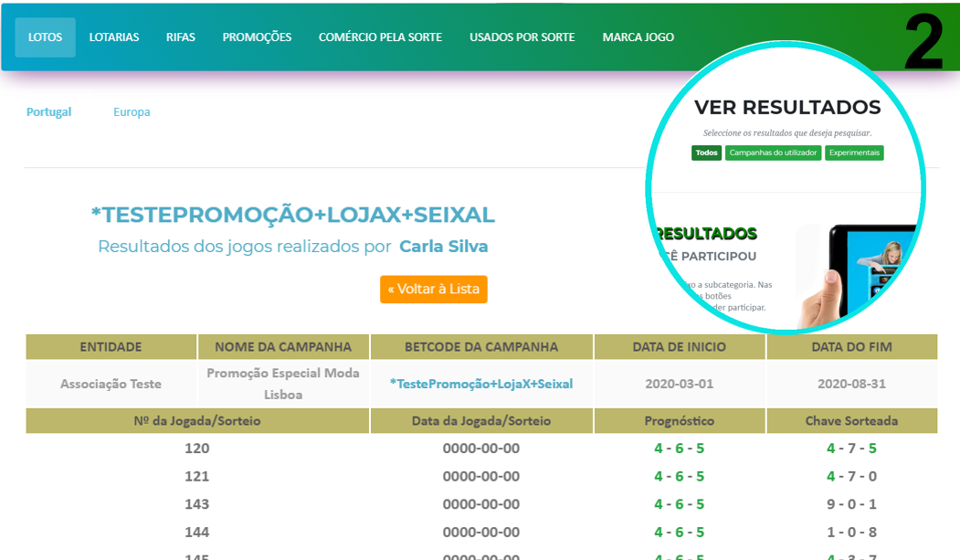The image size is (960, 560).
Task: Switch to the Europa tab
Action: pos(132,112)
